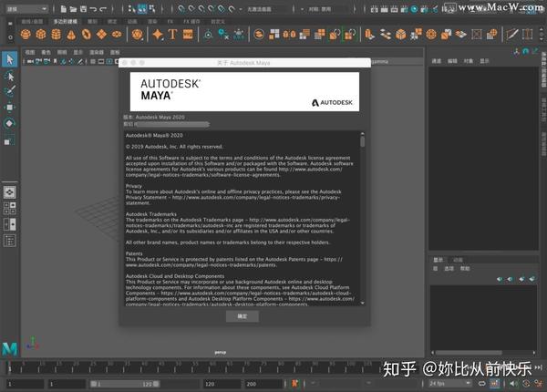
Task: Click the 'persp' camera label in viewport
Action: pyautogui.click(x=220, y=352)
